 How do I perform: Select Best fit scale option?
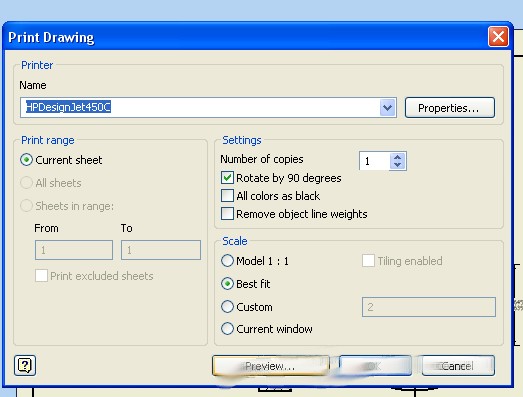[227, 284]
